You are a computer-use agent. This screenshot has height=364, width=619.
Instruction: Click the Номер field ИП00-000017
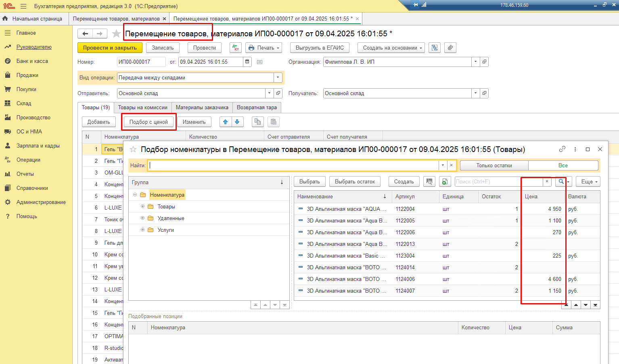pyautogui.click(x=141, y=62)
